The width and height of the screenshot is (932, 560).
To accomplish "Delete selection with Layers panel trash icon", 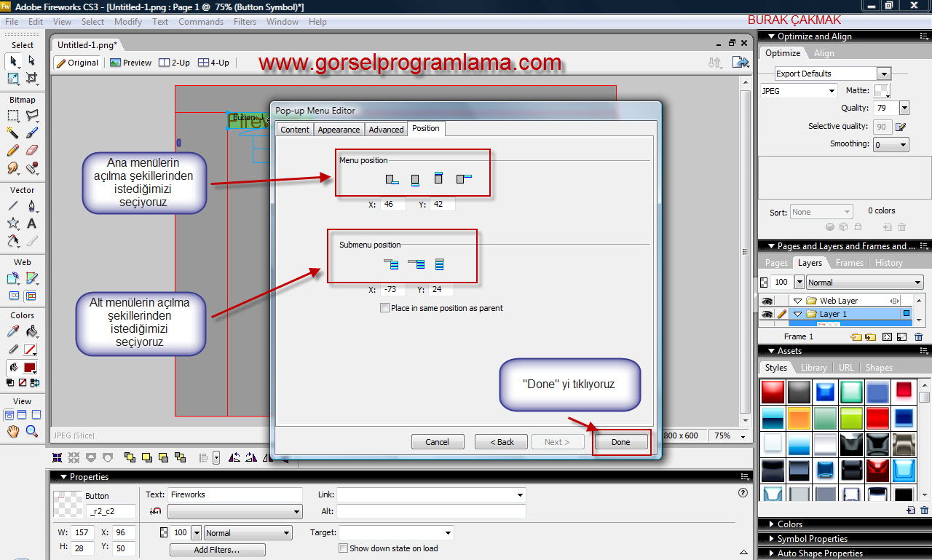I will (x=918, y=336).
